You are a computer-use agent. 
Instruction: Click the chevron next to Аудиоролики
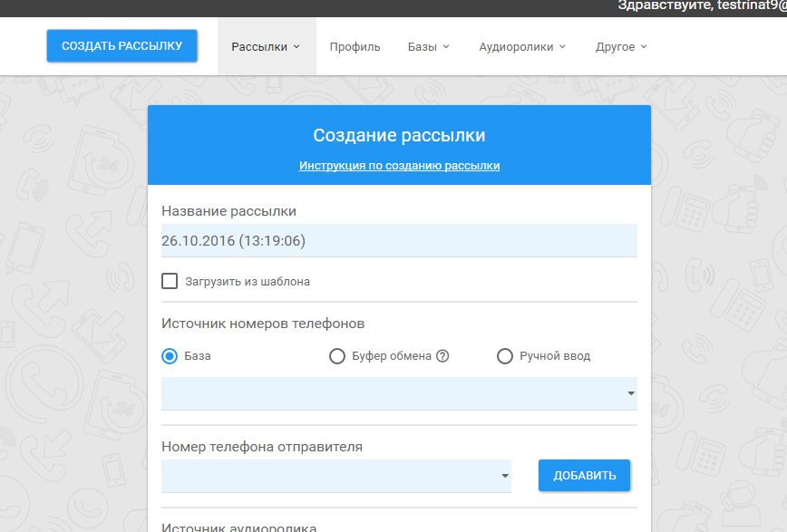coord(562,47)
